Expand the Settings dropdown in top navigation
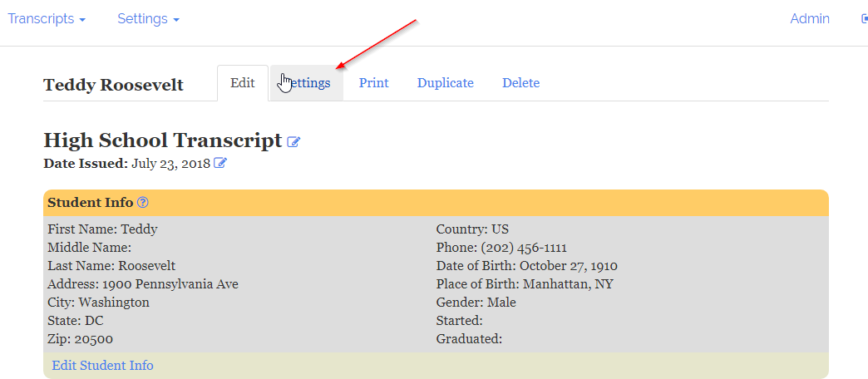Image resolution: width=868 pixels, height=379 pixels. coord(148,19)
